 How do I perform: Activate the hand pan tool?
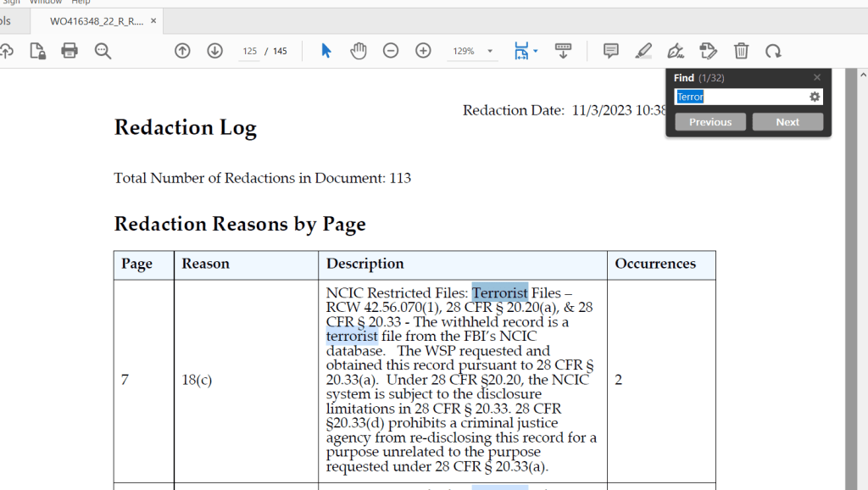359,51
